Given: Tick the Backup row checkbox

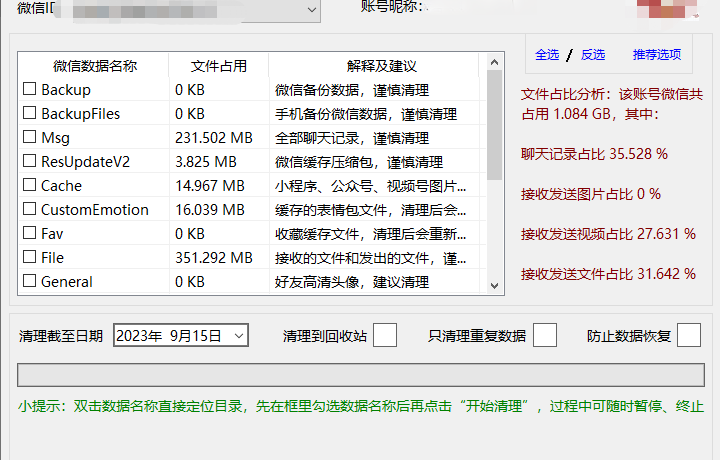Looking at the screenshot, I should [x=29, y=89].
